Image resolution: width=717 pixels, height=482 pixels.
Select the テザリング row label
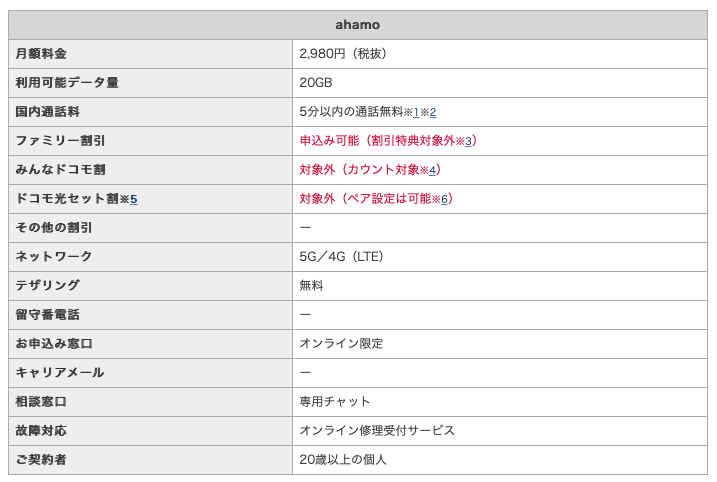[x=150, y=286]
